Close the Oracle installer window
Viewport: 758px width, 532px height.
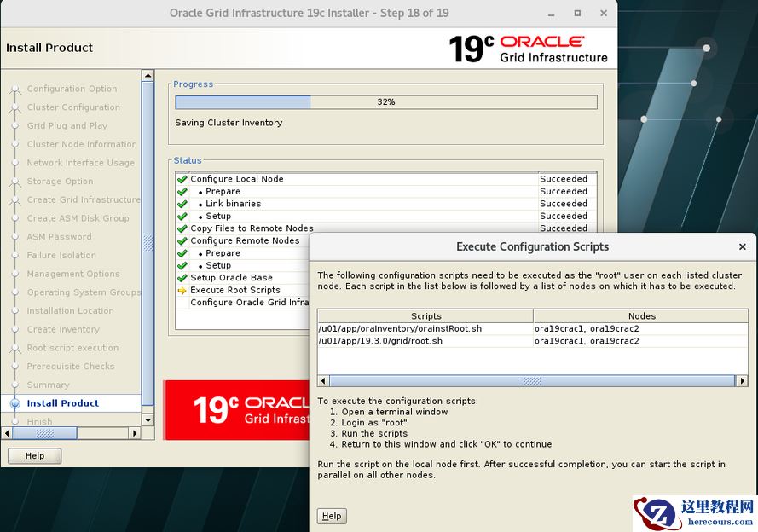tap(604, 13)
